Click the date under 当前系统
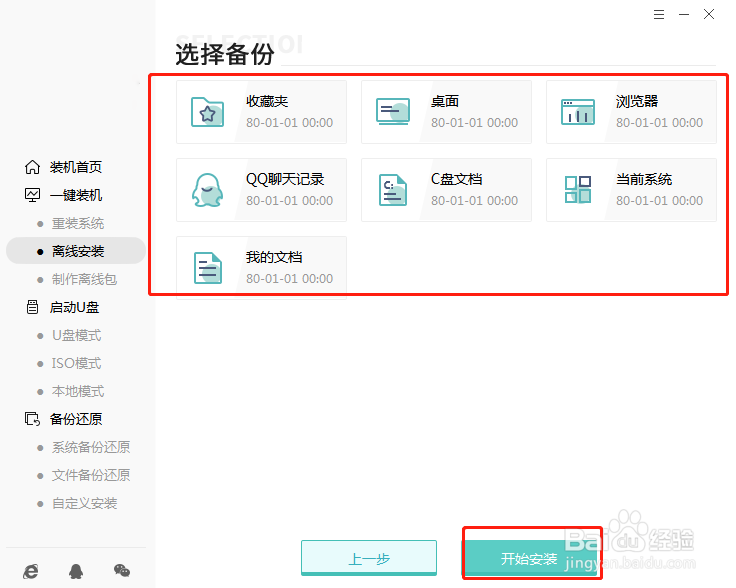736x588 pixels. (659, 200)
